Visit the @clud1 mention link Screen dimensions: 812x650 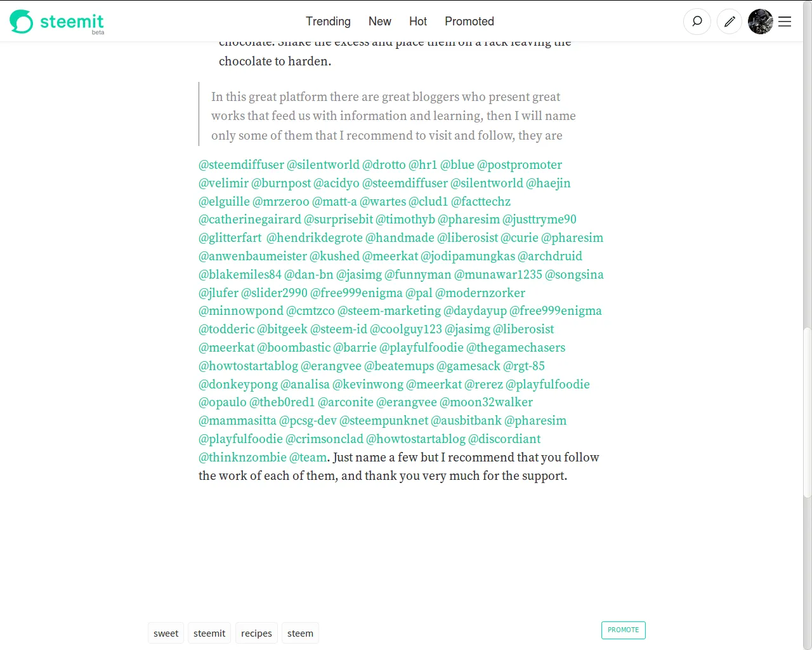click(428, 202)
